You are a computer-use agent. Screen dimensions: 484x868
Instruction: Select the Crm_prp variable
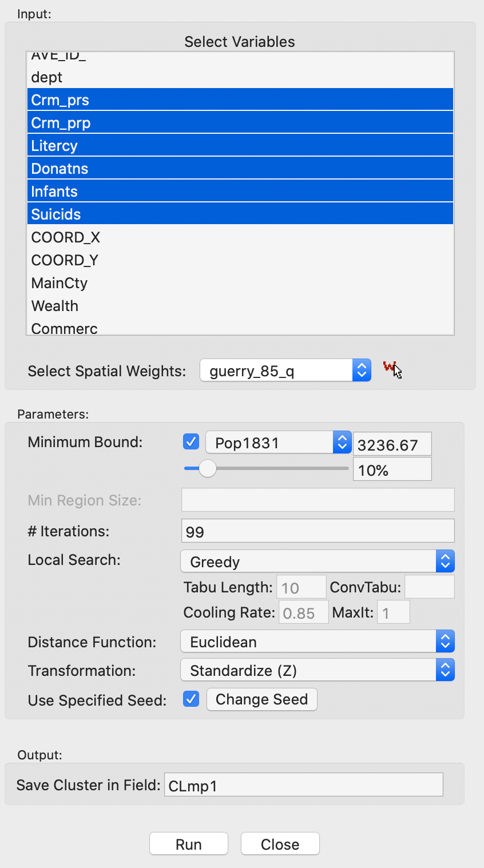click(x=240, y=122)
